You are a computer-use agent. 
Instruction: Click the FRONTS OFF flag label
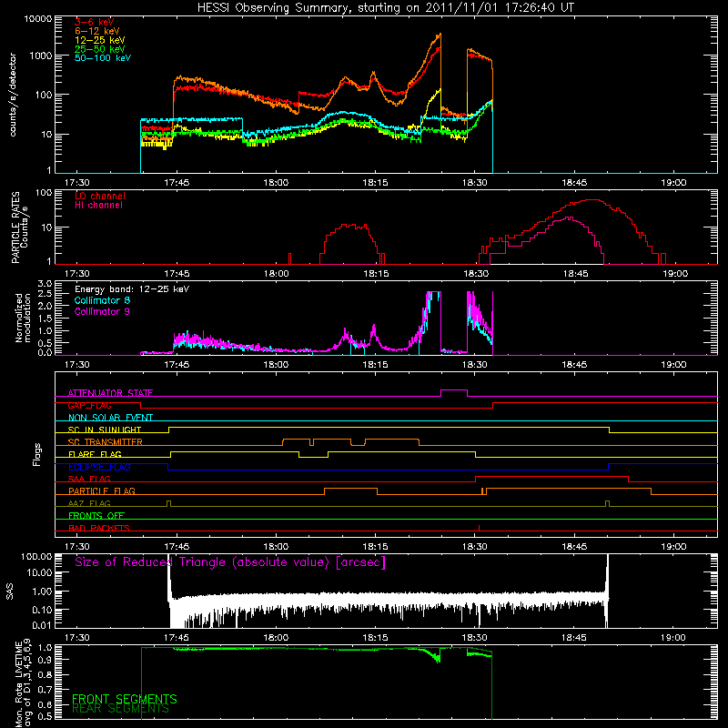[96, 515]
